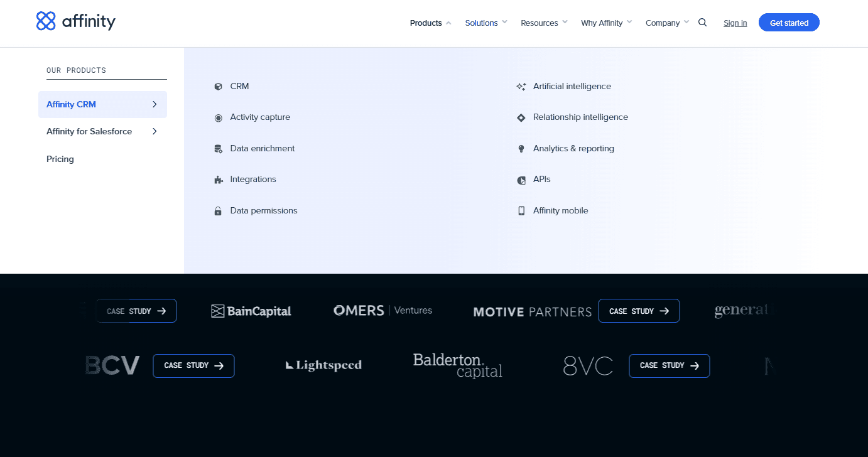The width and height of the screenshot is (868, 457).
Task: Open the Motive Partners case study button
Action: pos(639,311)
